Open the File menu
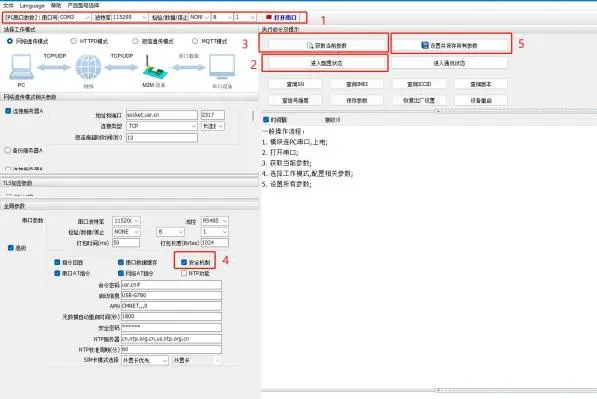Screen dimensions: 597x399 8,5
